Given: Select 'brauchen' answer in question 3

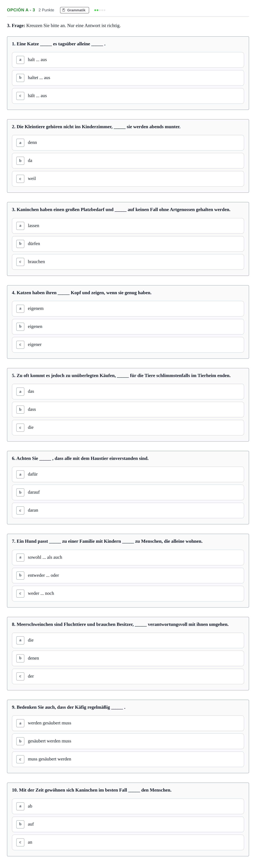Looking at the screenshot, I should tap(128, 262).
